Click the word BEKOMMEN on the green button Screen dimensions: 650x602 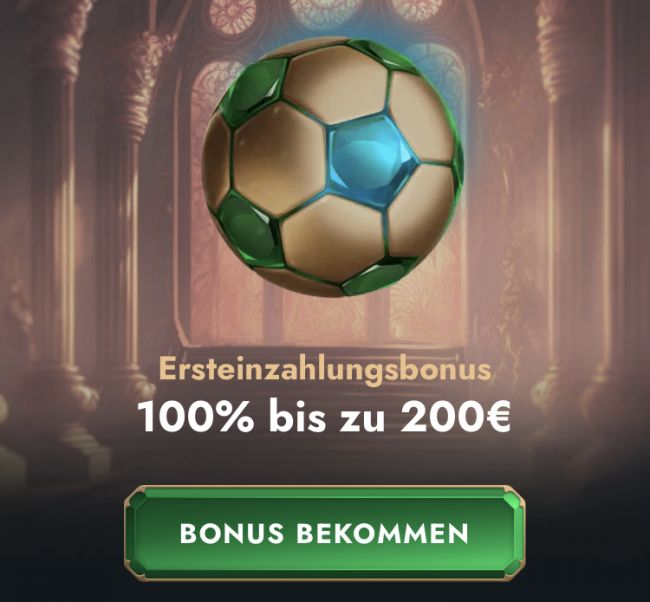coord(382,533)
